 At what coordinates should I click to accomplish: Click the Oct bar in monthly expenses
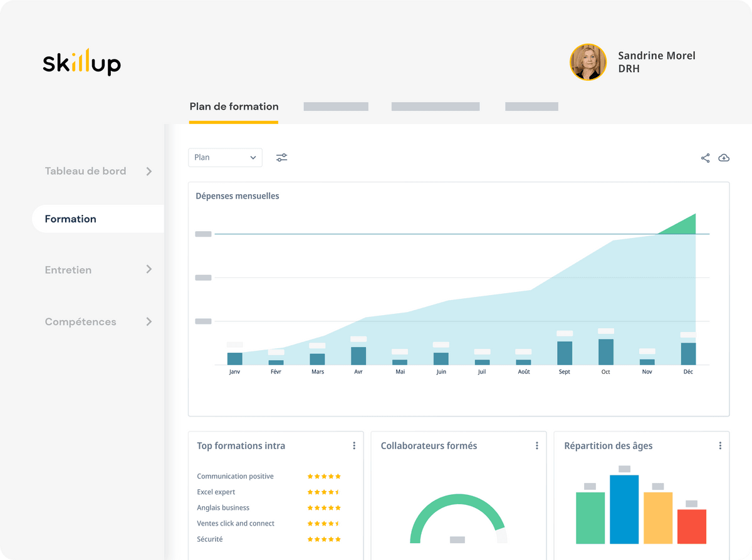click(606, 351)
